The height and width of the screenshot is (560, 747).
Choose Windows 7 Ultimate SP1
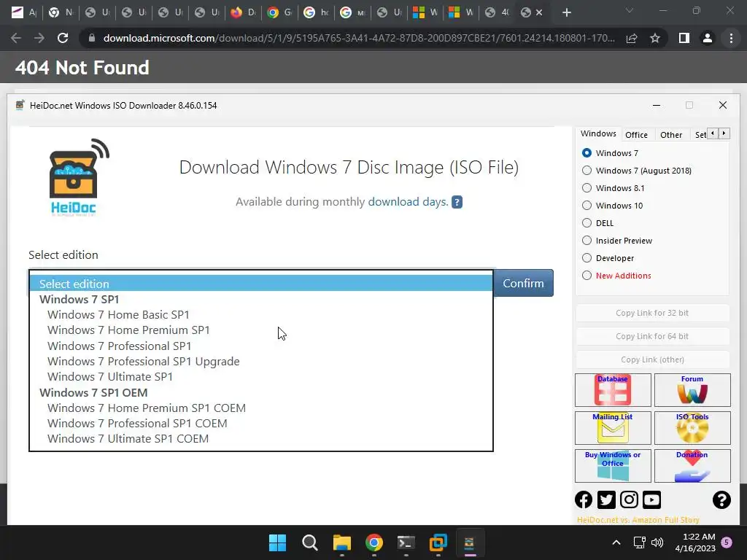point(261,377)
